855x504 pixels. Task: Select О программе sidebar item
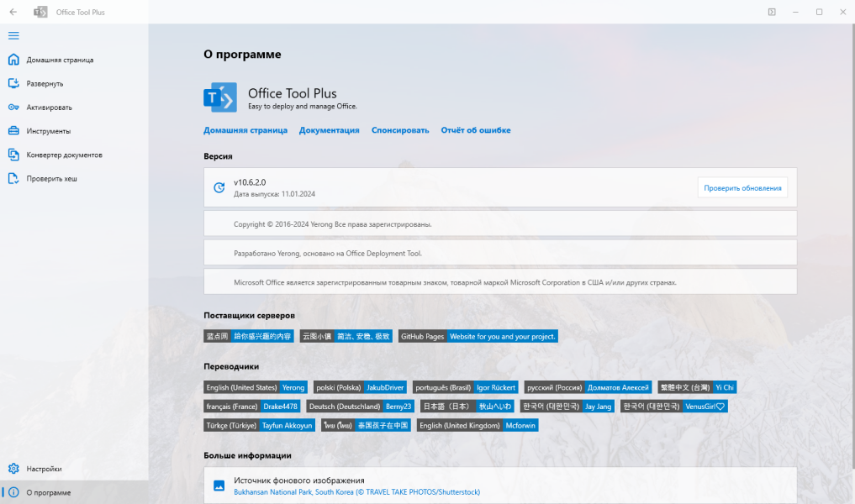74,492
